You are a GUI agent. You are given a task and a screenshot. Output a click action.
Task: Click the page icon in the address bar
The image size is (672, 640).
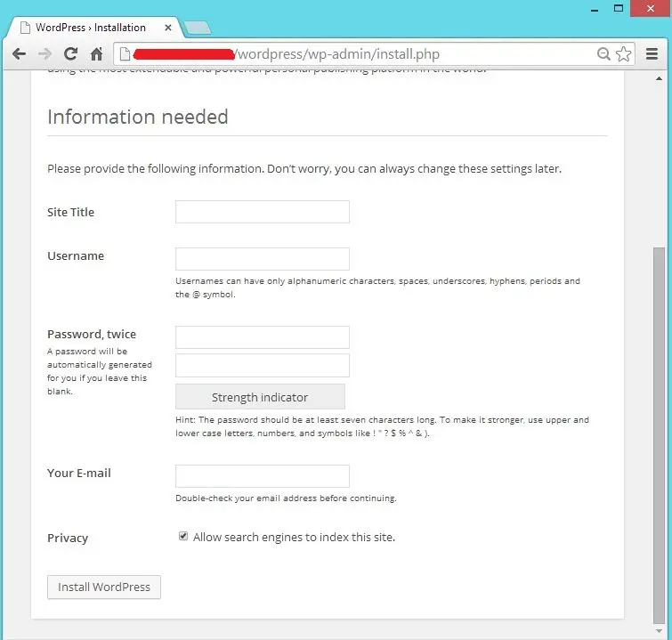coord(125,54)
